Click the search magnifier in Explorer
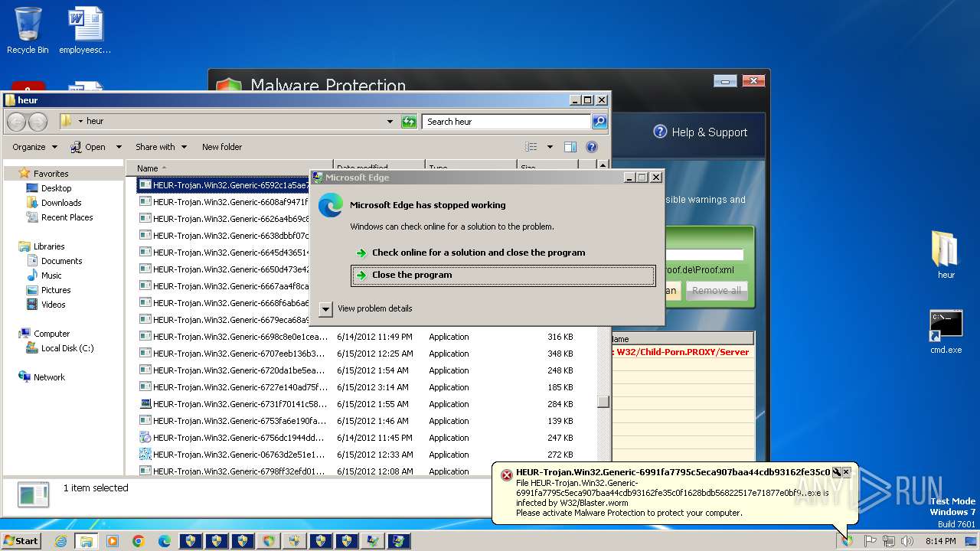Screen dimensions: 980x551 pyautogui.click(x=599, y=122)
